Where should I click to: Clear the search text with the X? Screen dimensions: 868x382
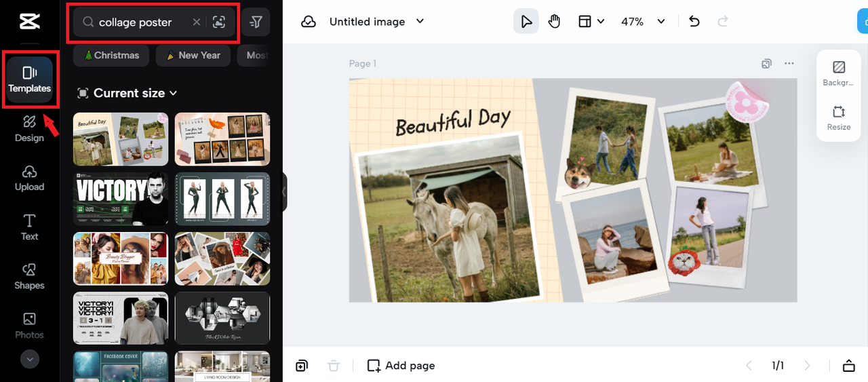(x=197, y=22)
